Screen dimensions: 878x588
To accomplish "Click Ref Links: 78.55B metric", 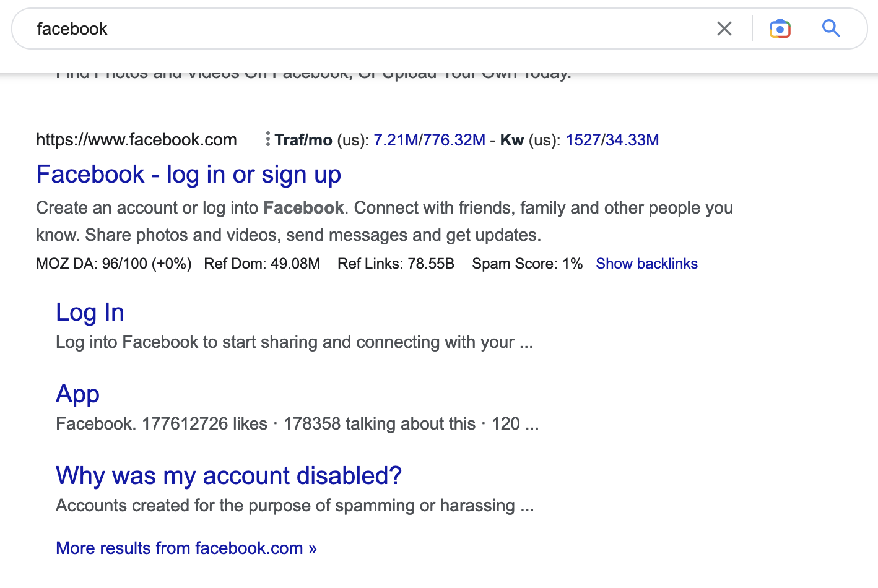I will pyautogui.click(x=396, y=264).
